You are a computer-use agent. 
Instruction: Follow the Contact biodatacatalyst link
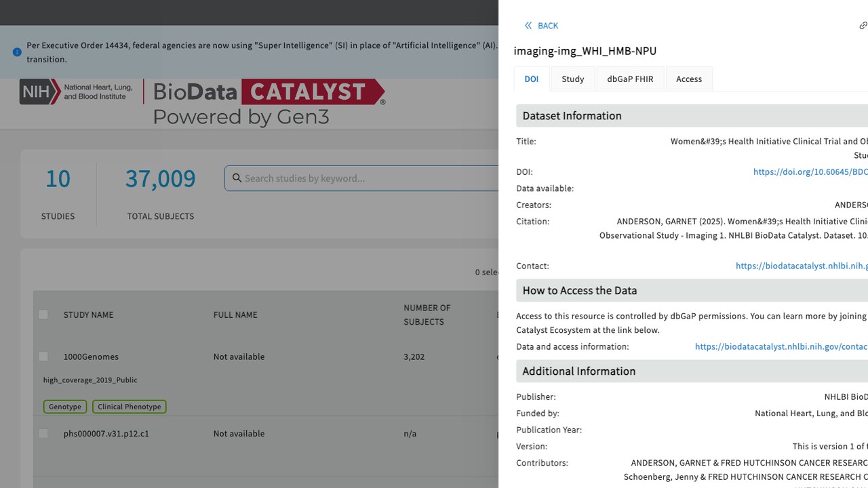point(802,266)
